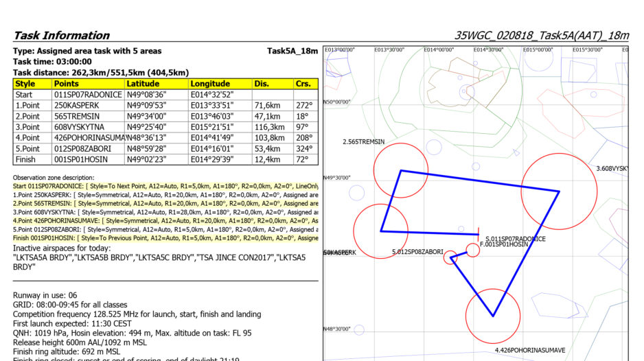Viewport: 644px width, 361px height.
Task: Click the Latitude column header
Action: [x=144, y=84]
